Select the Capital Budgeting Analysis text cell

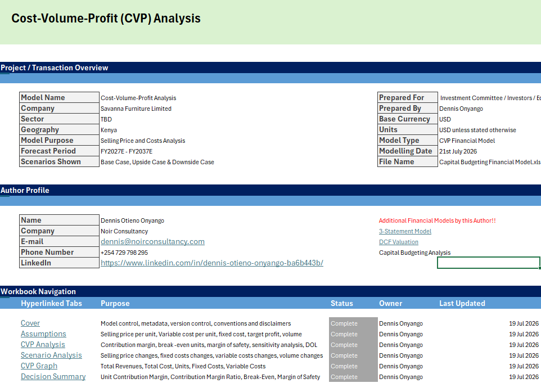pos(414,253)
